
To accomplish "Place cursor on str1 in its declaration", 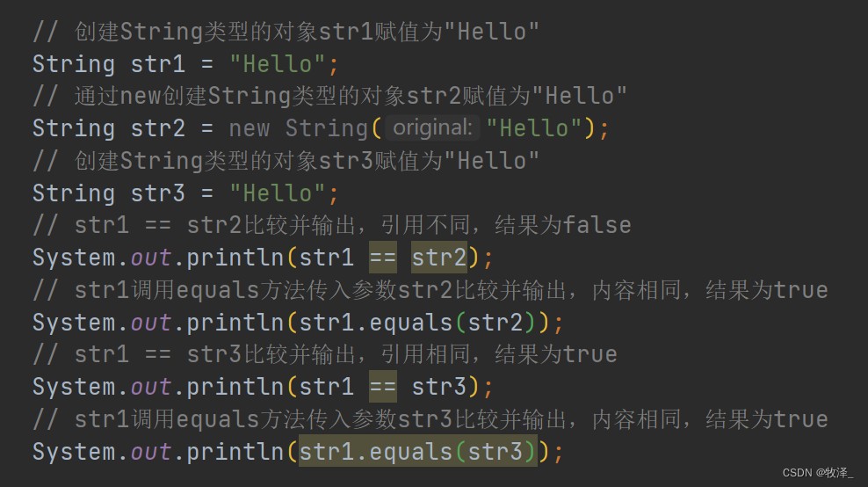I will [x=158, y=64].
